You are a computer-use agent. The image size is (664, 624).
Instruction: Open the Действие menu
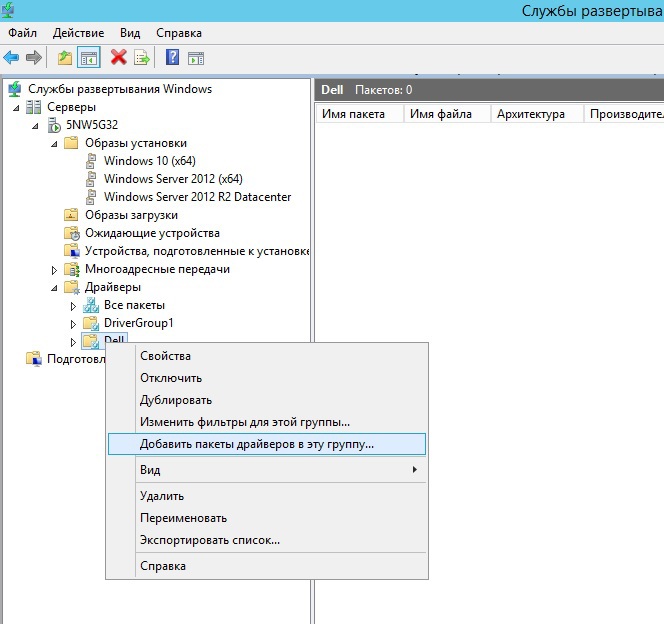click(78, 33)
